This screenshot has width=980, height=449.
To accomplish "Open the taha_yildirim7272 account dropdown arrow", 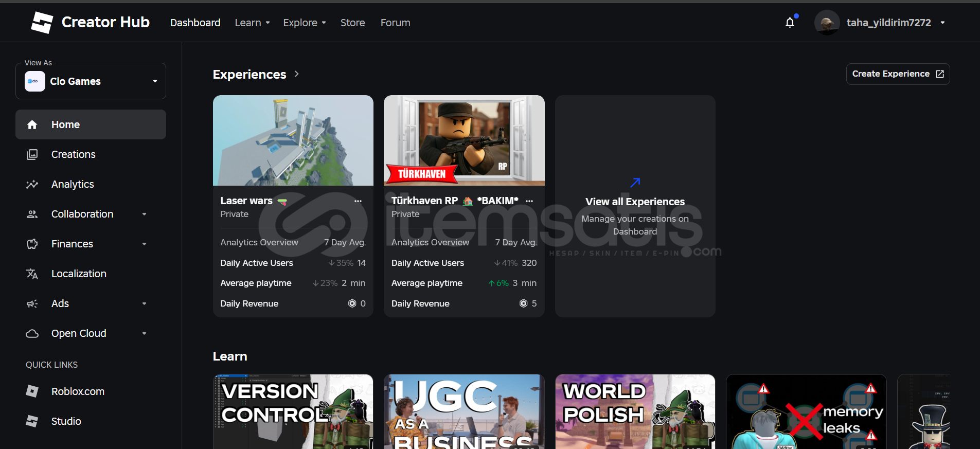I will 942,23.
